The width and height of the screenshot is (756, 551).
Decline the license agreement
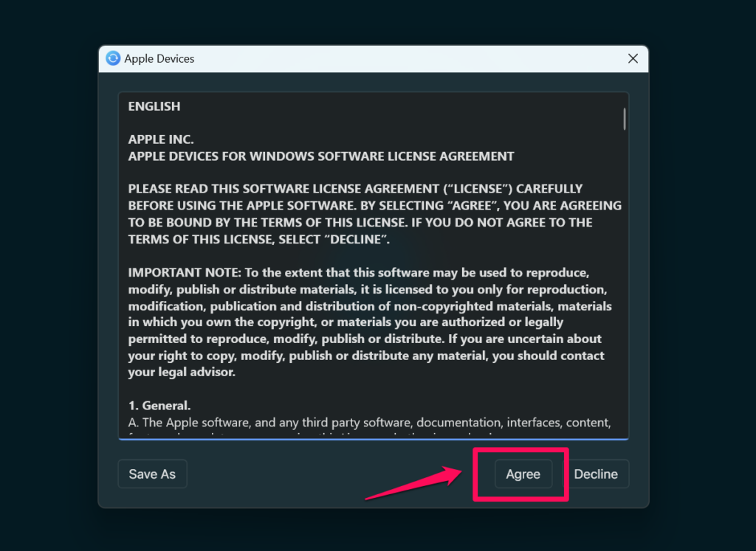pyautogui.click(x=596, y=474)
